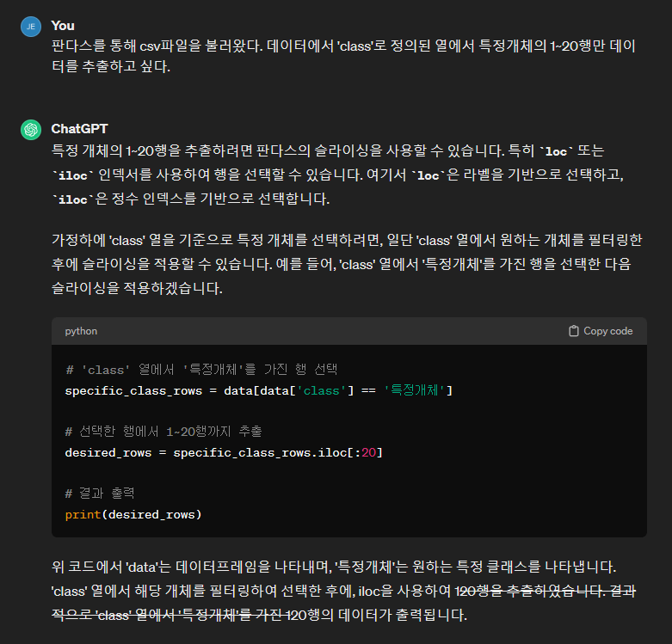Screen dimensions: 672x644
Task: Click the comment about 'class' 열에서 '특정개체'
Action: (201, 369)
